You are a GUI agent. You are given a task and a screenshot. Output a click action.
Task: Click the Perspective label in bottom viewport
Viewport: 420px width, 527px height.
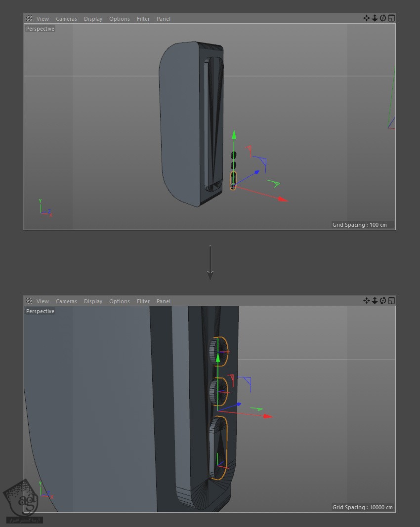40,311
